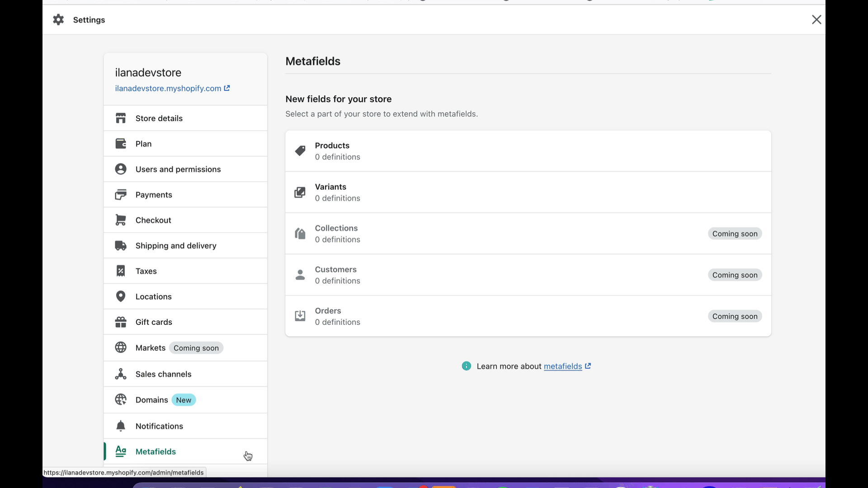The image size is (868, 488).
Task: Expand the Collections metafield row
Action: click(528, 233)
